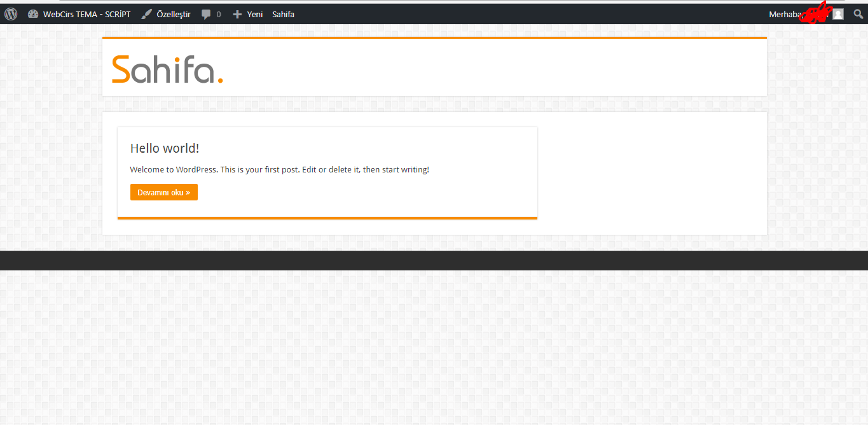Click the Devamını oku » button
This screenshot has height=425, width=868.
(x=164, y=192)
